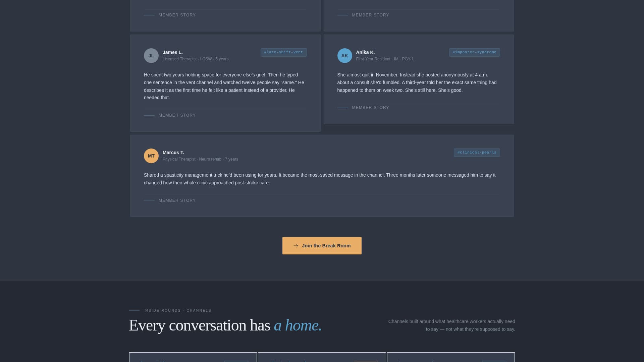Click the badge on the first bottom channel card
The width and height of the screenshot is (644, 362).
click(236, 361)
